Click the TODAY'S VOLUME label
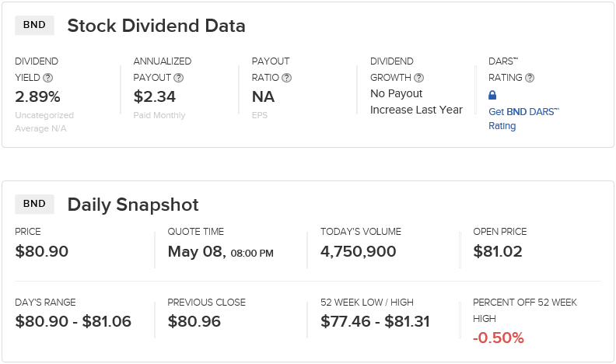616x364 pixels. (361, 232)
